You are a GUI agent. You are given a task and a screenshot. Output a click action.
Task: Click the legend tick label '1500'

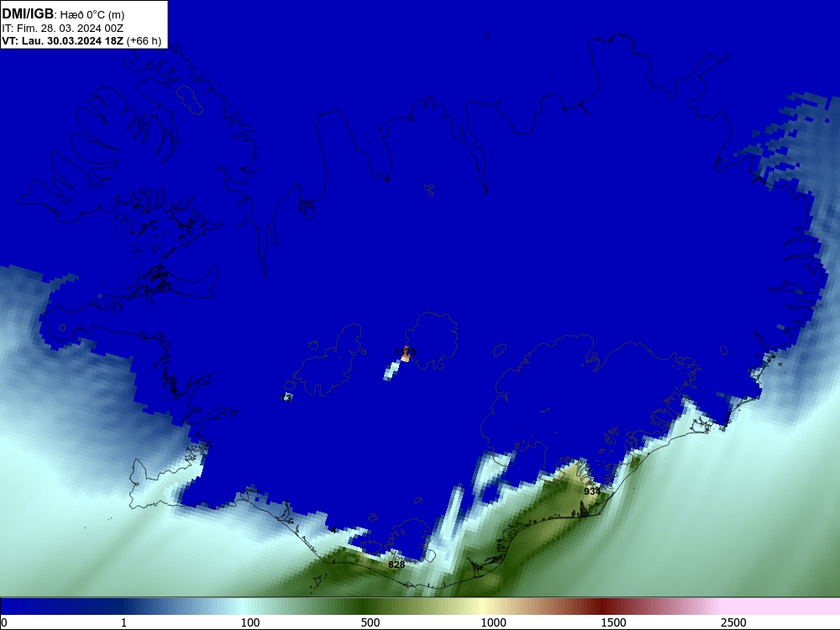point(613,622)
